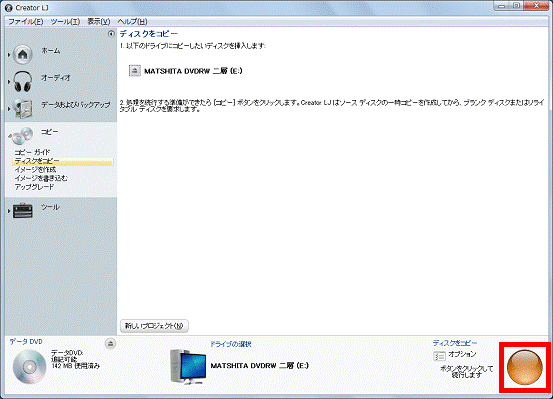Select アップグレード in the sidebar
The image size is (553, 399).
[x=34, y=187]
